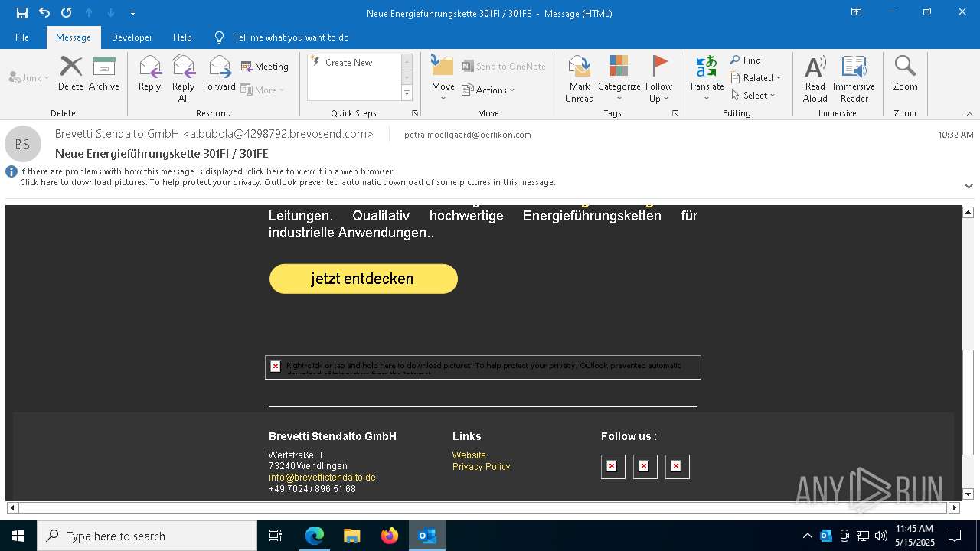Image resolution: width=980 pixels, height=551 pixels.
Task: Switch to the Developer tab
Action: point(132,37)
